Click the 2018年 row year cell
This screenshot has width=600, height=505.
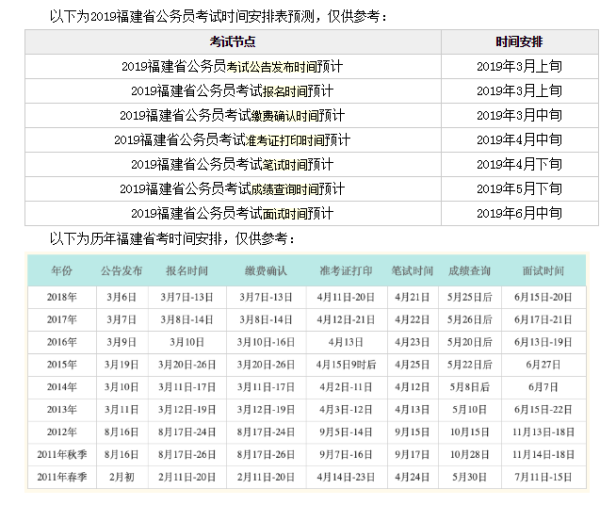click(62, 297)
